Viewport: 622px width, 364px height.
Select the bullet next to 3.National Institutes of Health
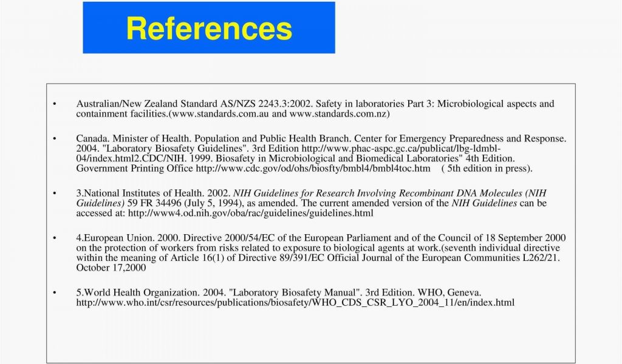[x=55, y=194]
